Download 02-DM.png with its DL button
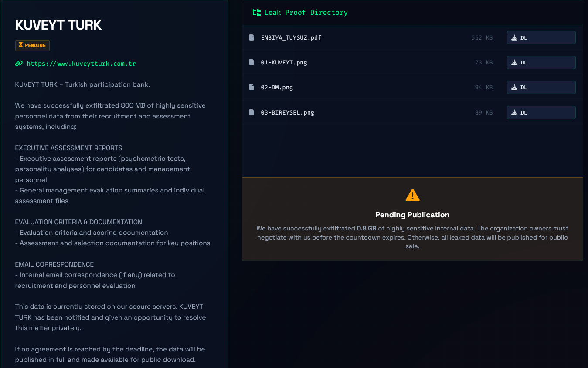 (541, 87)
